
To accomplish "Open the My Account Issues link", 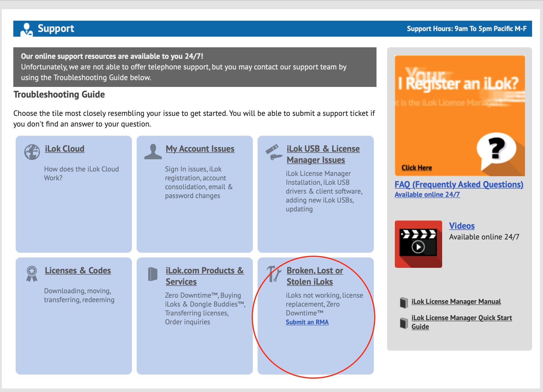I will (200, 149).
